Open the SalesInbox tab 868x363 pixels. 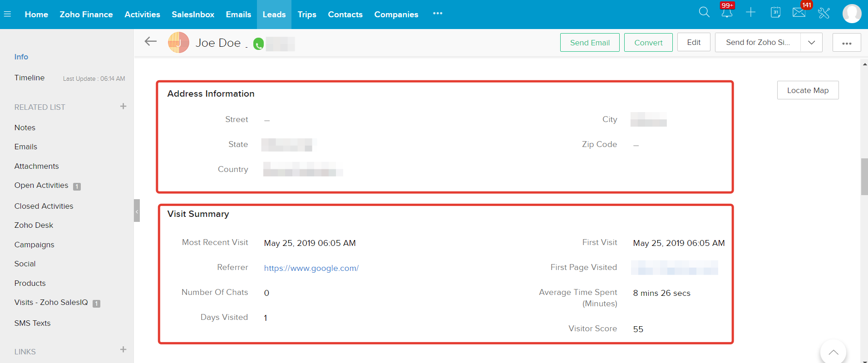pyautogui.click(x=193, y=15)
